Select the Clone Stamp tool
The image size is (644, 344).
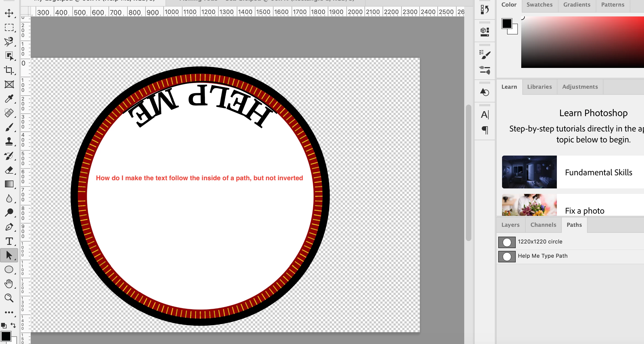pos(9,141)
